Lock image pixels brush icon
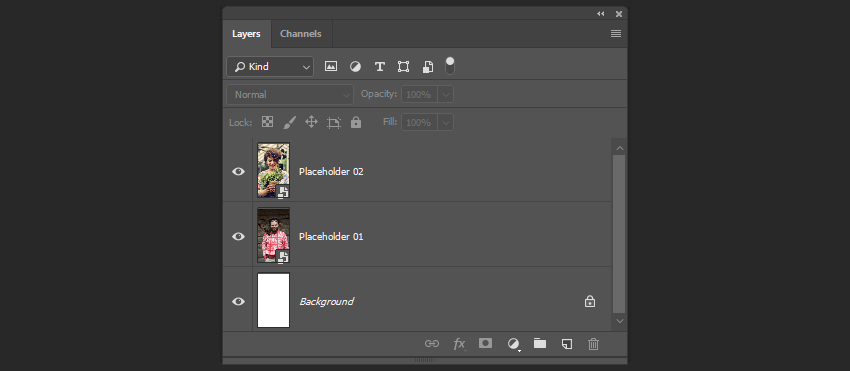This screenshot has width=850, height=371. pyautogui.click(x=289, y=122)
